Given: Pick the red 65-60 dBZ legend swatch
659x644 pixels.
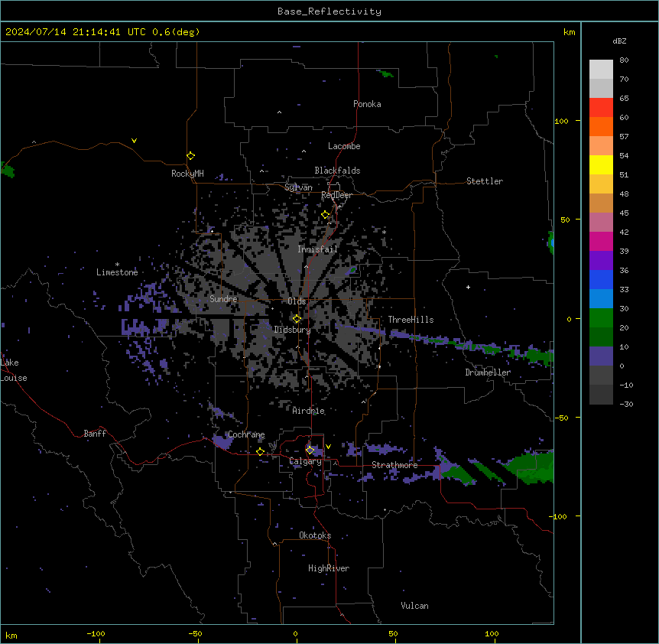Looking at the screenshot, I should pos(601,108).
